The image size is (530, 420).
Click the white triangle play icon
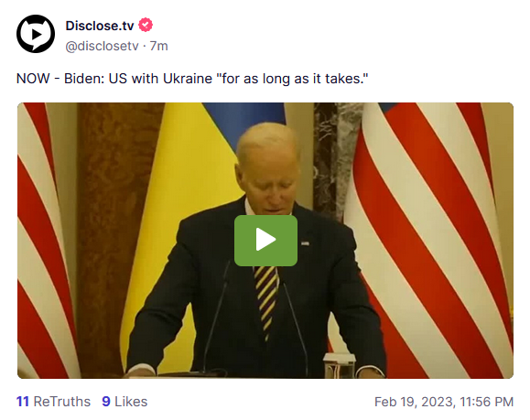point(265,240)
